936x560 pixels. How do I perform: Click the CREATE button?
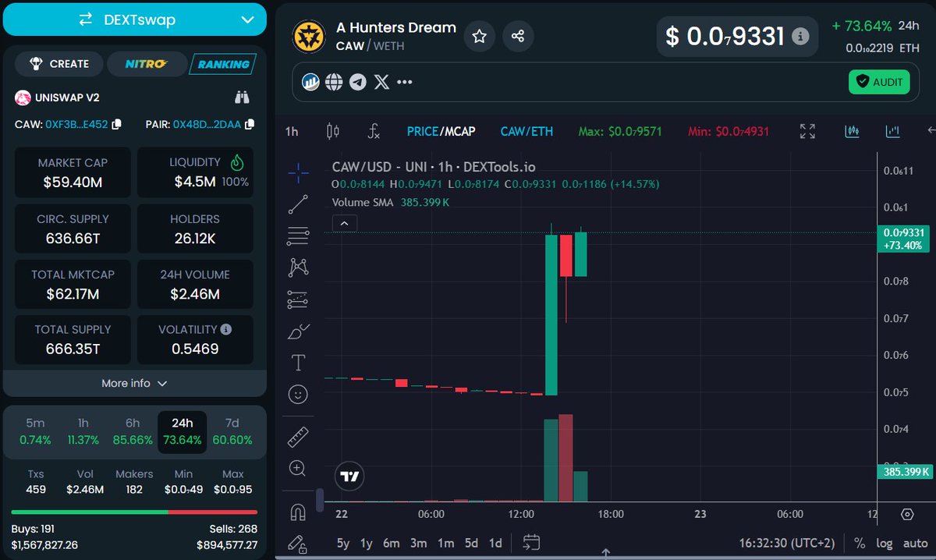[59, 64]
